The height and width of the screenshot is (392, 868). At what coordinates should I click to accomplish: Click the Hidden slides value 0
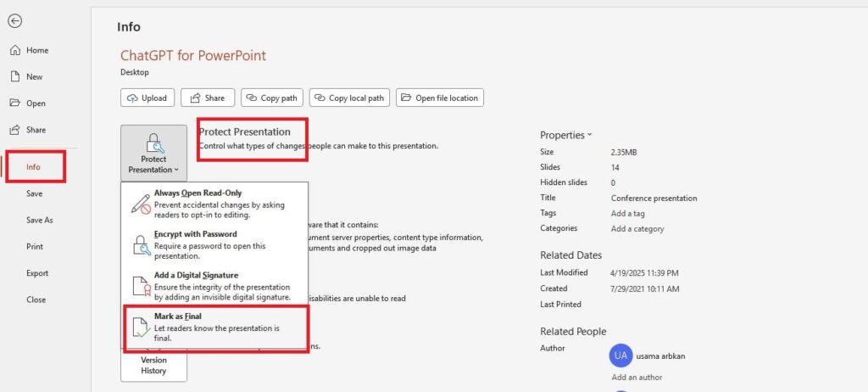(614, 182)
